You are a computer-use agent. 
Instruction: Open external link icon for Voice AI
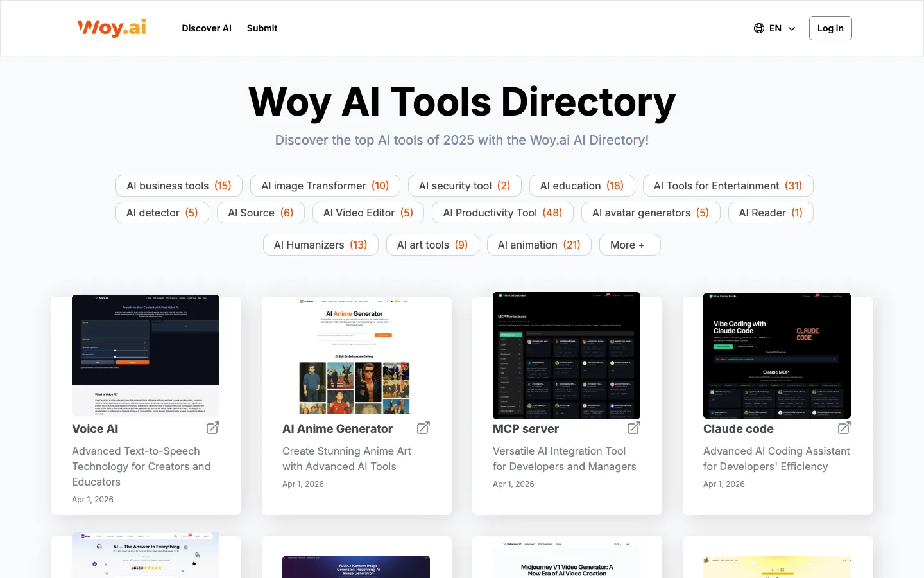[213, 428]
